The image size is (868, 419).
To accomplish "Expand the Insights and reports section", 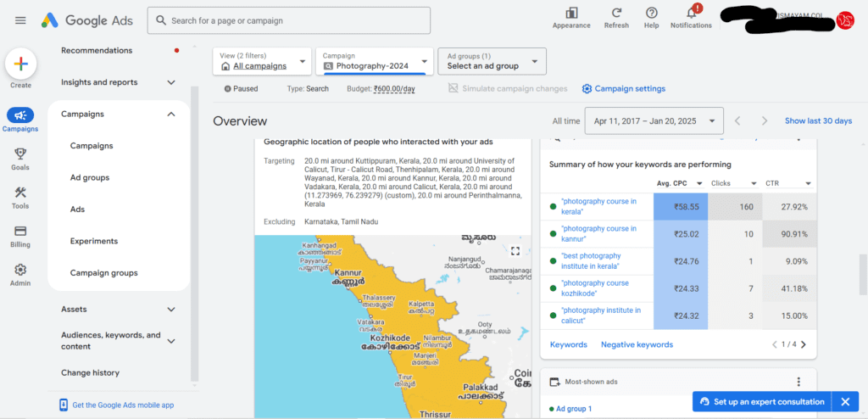I will (x=119, y=82).
